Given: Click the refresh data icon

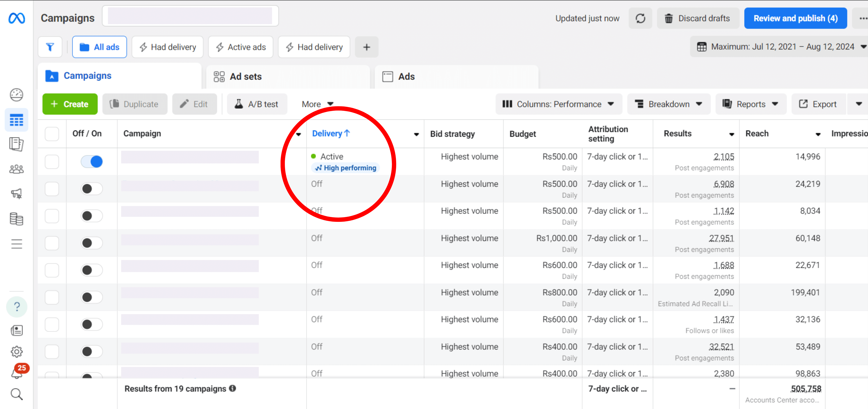Looking at the screenshot, I should click(x=640, y=19).
